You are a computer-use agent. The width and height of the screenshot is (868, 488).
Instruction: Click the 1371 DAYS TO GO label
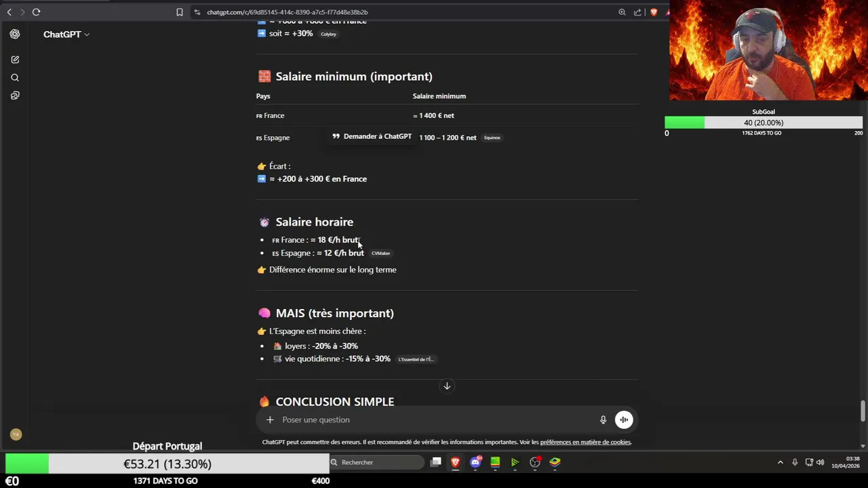(165, 481)
